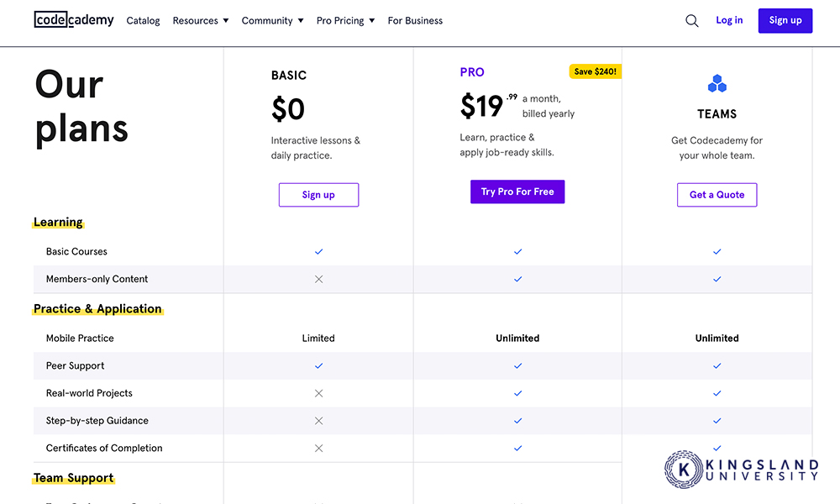Click the Our plans page heading

click(81, 107)
